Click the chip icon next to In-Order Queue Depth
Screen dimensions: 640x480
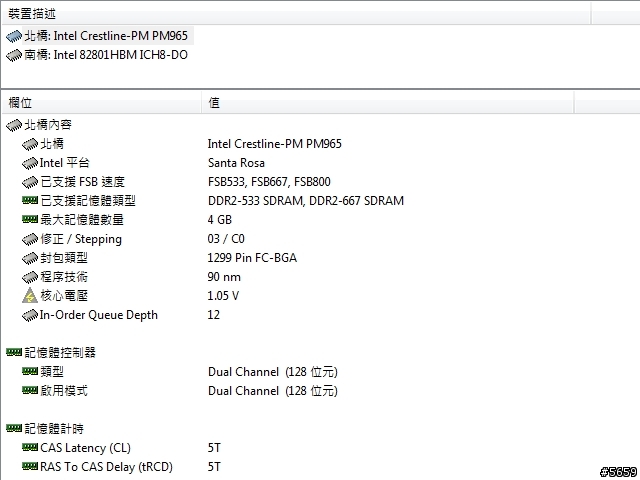pyautogui.click(x=30, y=315)
